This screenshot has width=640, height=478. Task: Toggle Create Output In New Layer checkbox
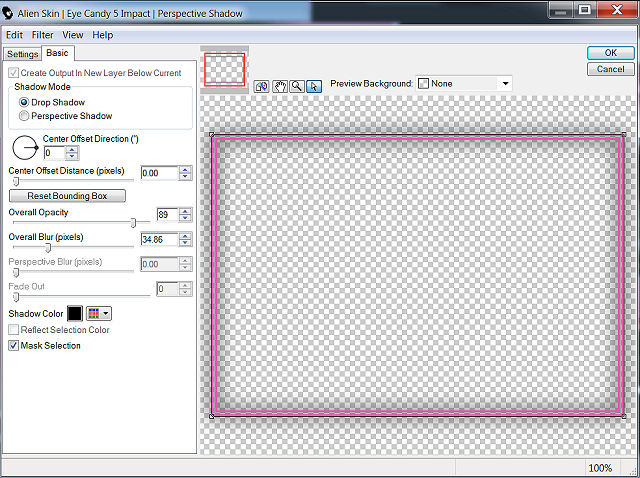click(x=13, y=73)
